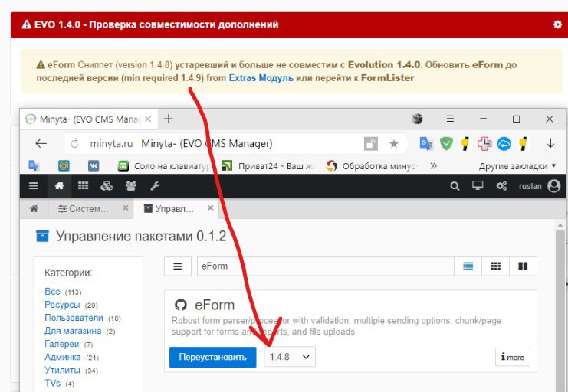Open the Приват24 bookmark
568x392 pixels.
click(x=268, y=166)
